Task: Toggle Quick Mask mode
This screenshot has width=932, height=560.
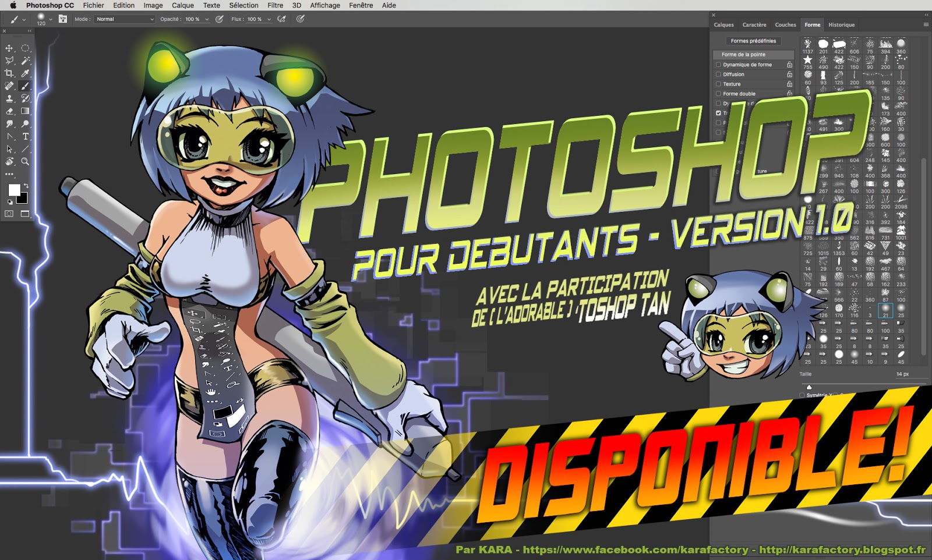Action: pos(9,214)
